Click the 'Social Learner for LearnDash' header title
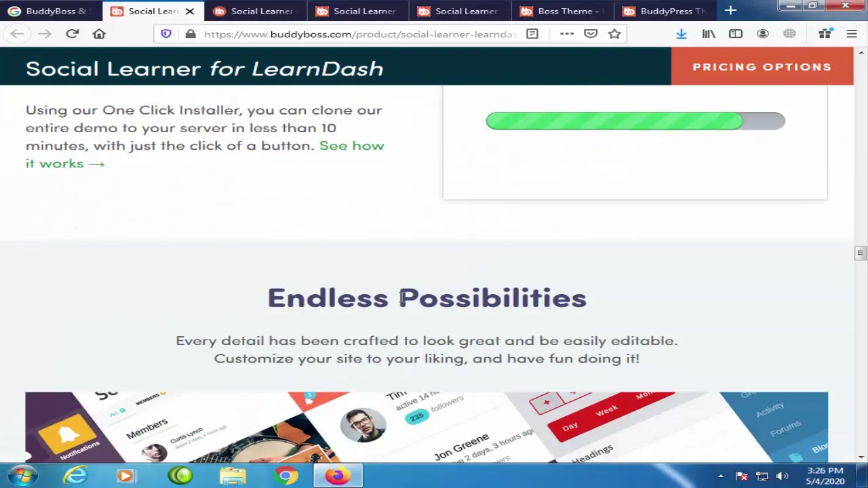Image resolution: width=868 pixels, height=488 pixels. tap(204, 68)
